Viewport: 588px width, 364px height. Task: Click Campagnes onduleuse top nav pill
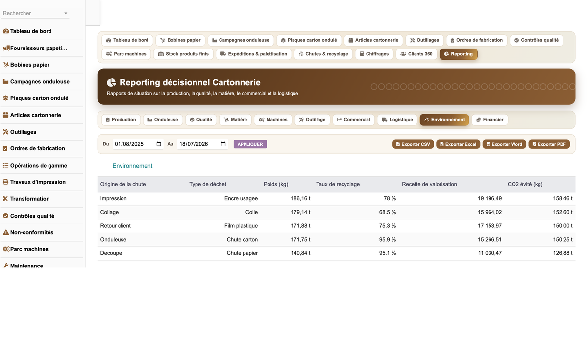click(x=241, y=40)
